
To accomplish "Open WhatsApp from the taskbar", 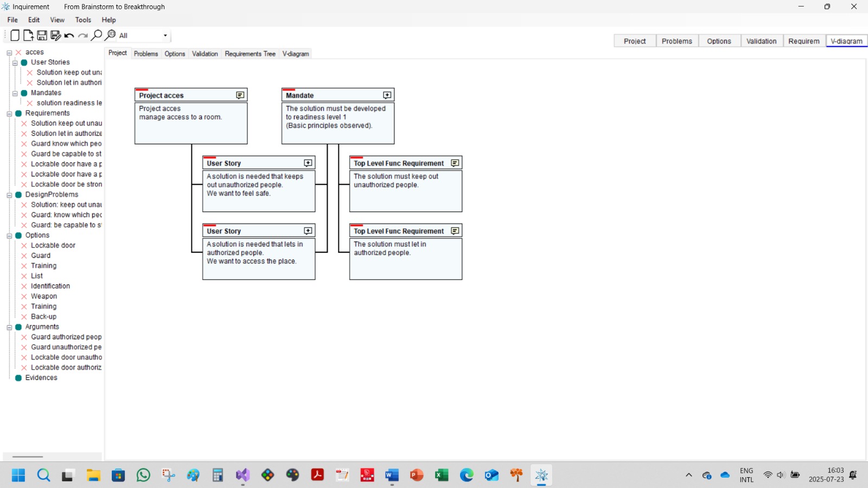I will [143, 476].
